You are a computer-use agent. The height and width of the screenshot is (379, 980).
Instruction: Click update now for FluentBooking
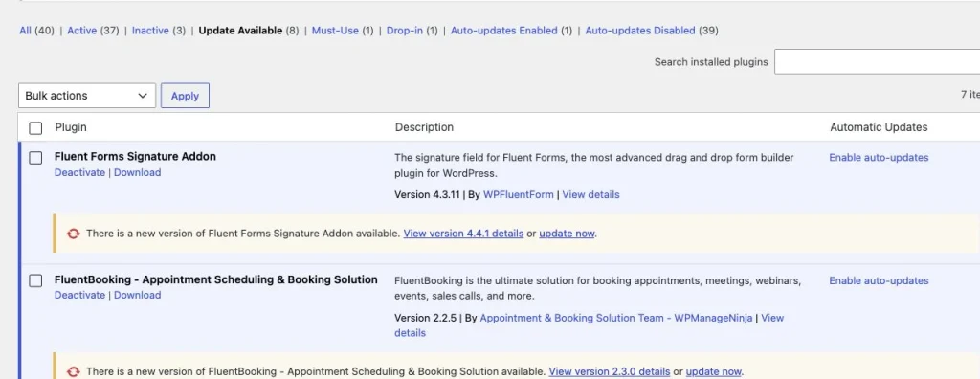point(714,371)
